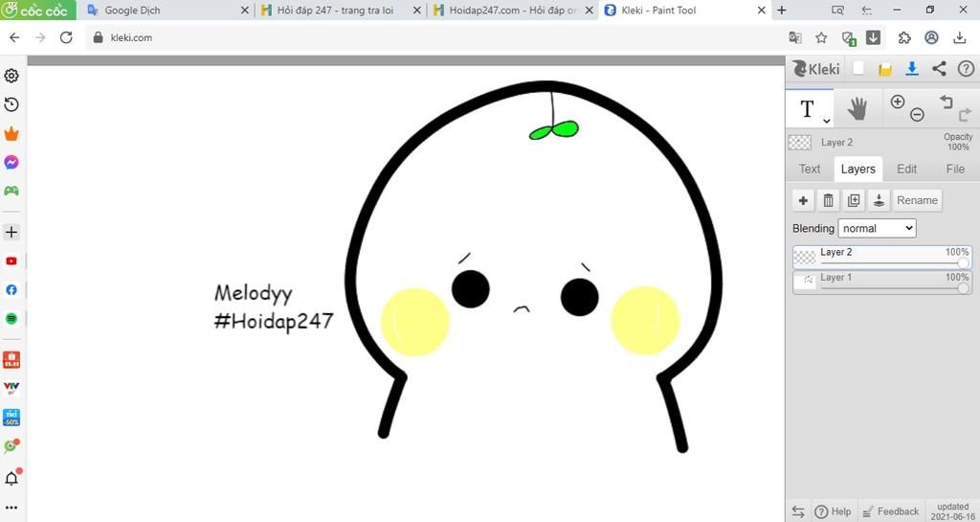Open an image with the folder icon
Screen dimensions: 980x522
[x=885, y=69]
